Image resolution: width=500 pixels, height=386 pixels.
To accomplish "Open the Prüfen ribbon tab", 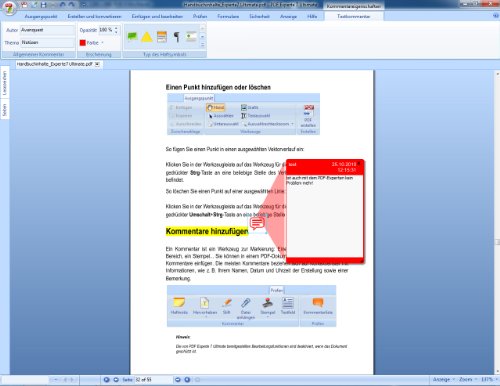I will [x=200, y=16].
